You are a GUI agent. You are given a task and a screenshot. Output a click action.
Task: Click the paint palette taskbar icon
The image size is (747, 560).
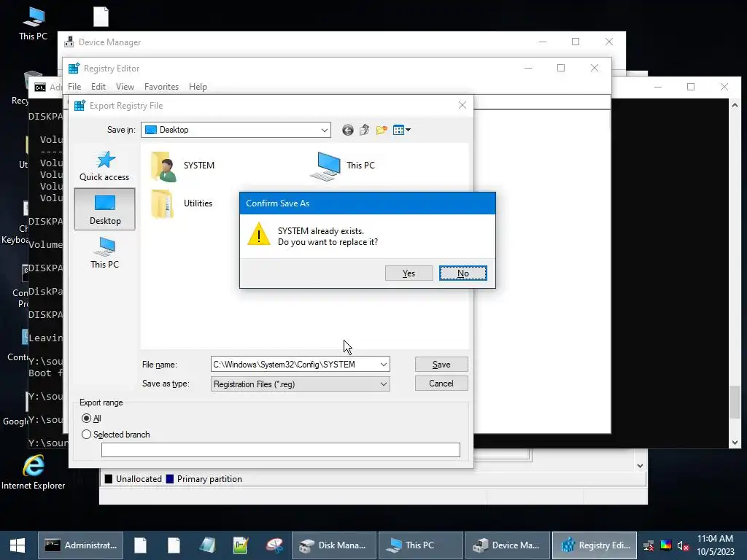tap(275, 545)
